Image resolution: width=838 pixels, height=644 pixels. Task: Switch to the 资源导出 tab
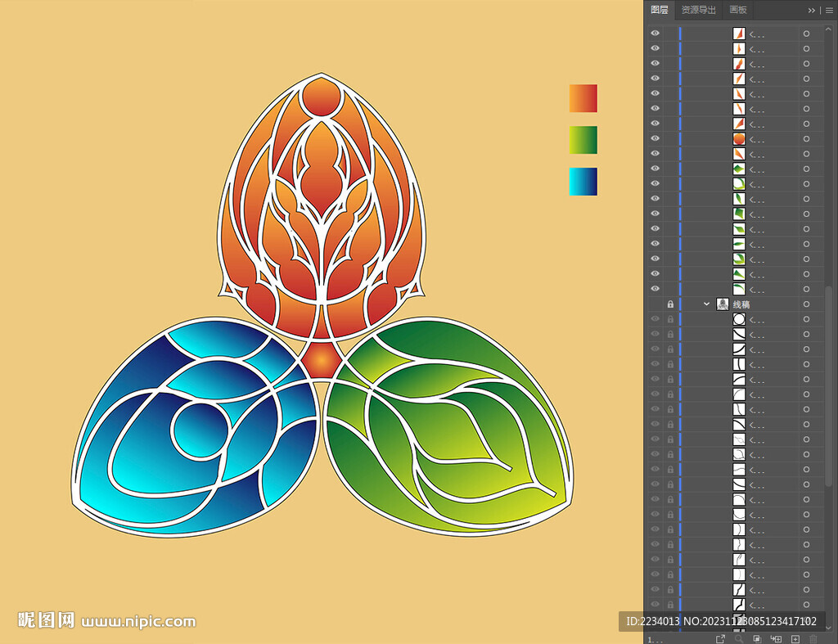point(698,10)
